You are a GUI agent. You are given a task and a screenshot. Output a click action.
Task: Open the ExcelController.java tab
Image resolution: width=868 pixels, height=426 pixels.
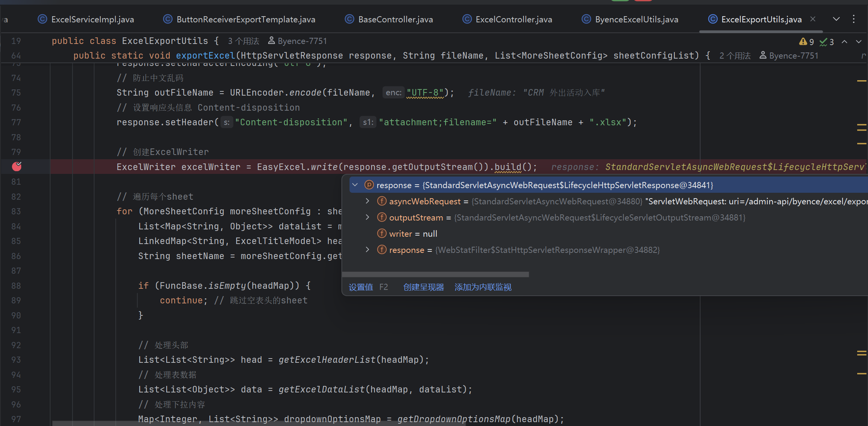click(x=513, y=19)
